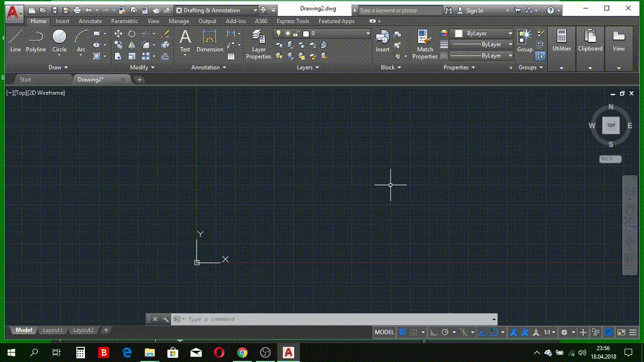
Task: Toggle Polar Tracking in status bar
Action: click(x=445, y=333)
